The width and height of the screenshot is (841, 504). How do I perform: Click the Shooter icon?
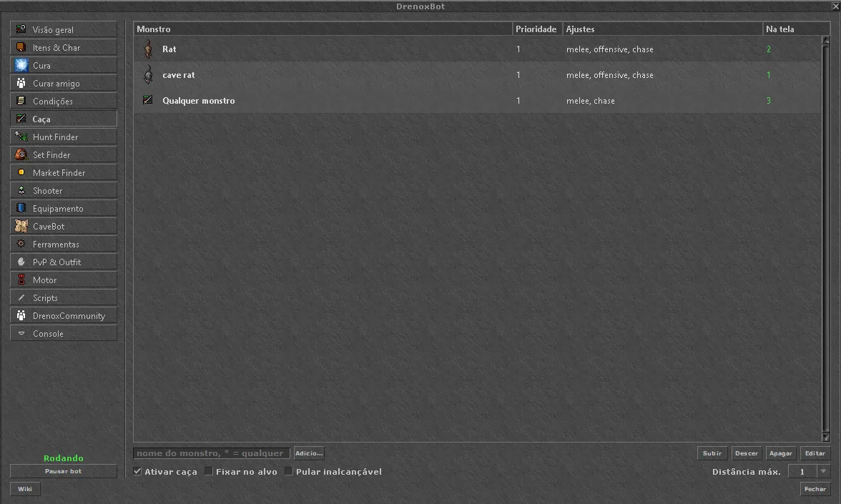21,190
